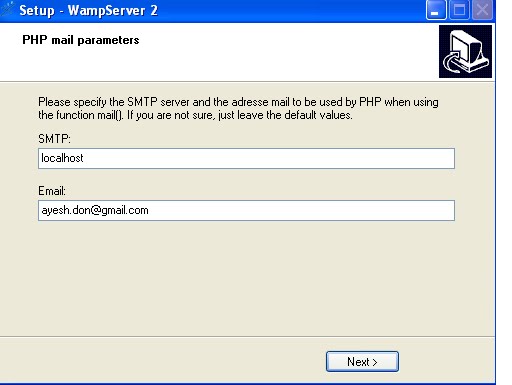Click the 'Email:' label
This screenshot has width=512, height=385.
(x=52, y=191)
